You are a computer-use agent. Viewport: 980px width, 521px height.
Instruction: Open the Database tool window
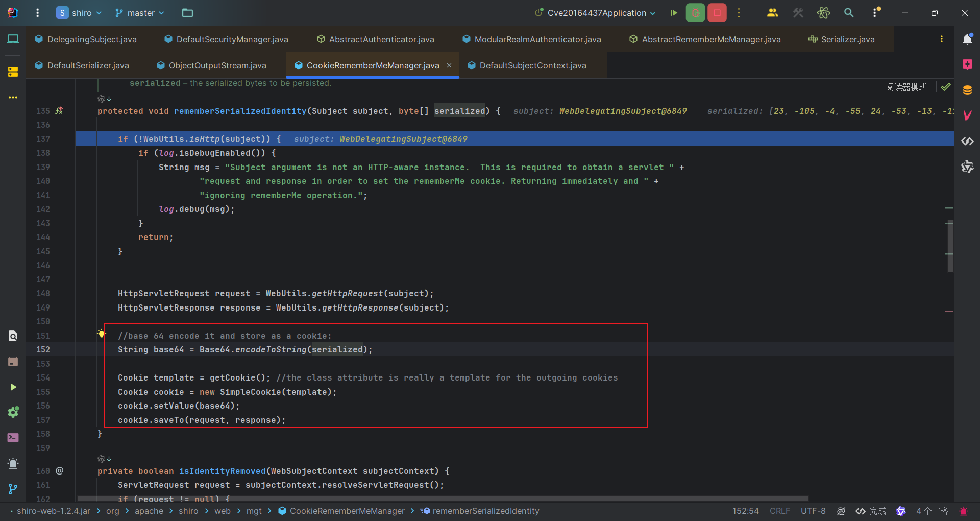[967, 90]
